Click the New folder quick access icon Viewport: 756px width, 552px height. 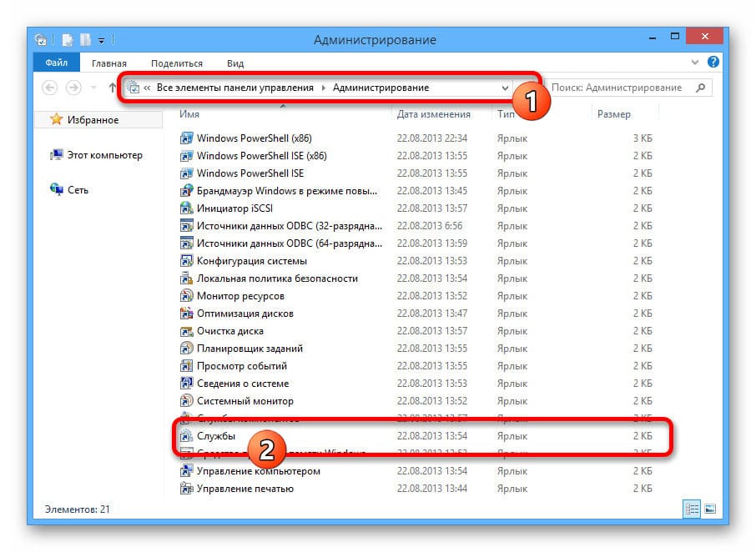click(x=85, y=40)
